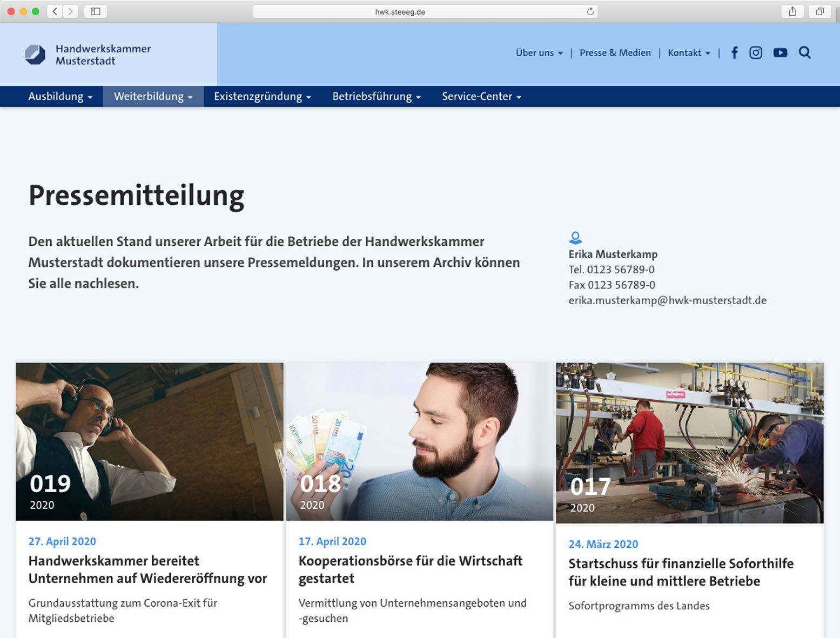840x638 pixels.
Task: Open the Existenzgründung dropdown
Action: (x=262, y=96)
